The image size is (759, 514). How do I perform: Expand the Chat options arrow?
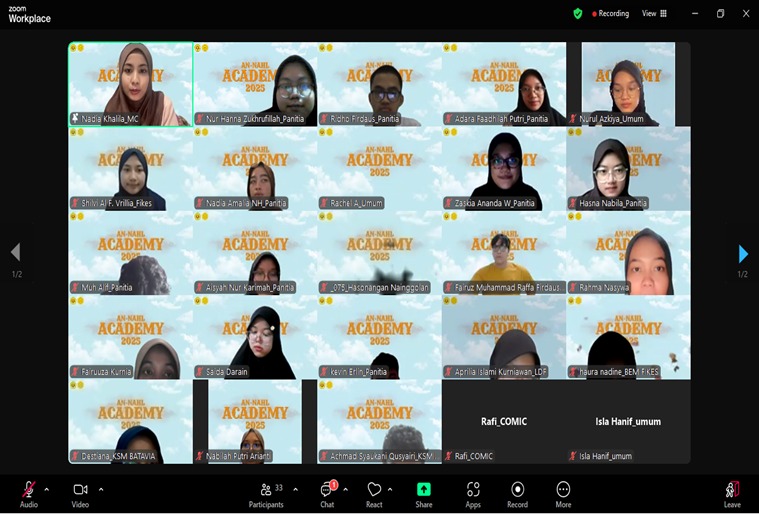click(x=346, y=489)
